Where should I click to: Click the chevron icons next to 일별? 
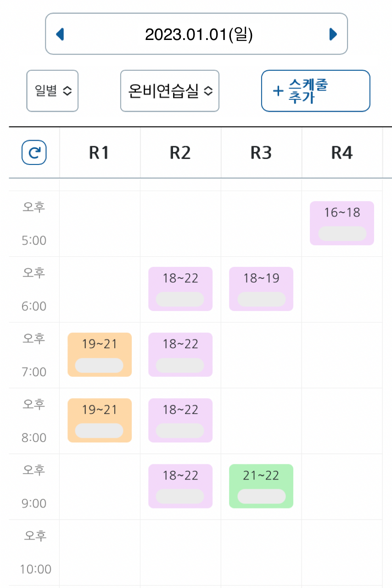67,91
